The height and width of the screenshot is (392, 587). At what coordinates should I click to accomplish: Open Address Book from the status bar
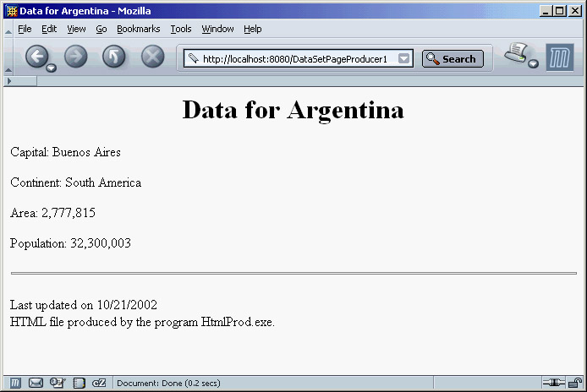coord(79,383)
